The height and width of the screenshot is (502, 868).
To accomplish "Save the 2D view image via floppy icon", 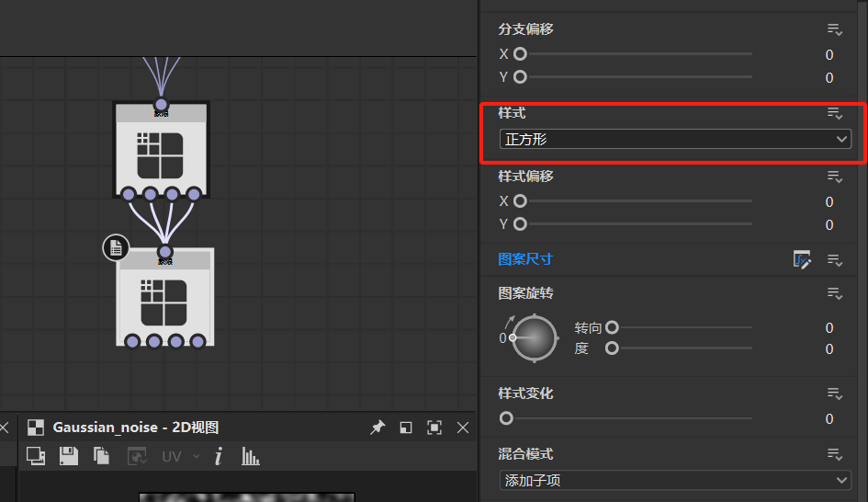I will (x=69, y=456).
